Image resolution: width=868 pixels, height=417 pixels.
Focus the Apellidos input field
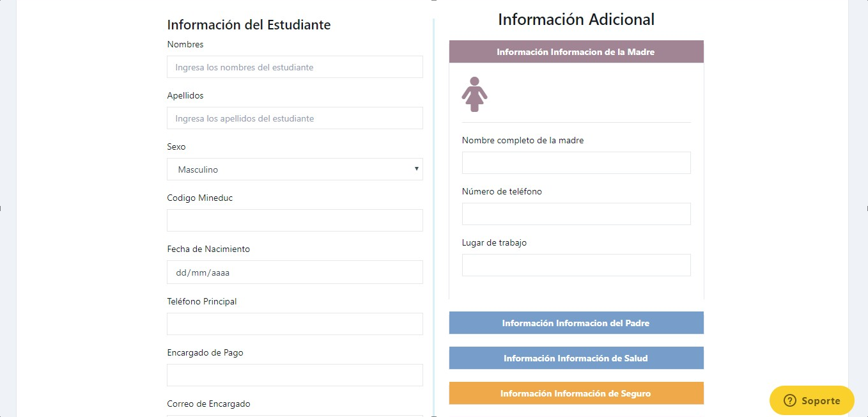click(295, 118)
